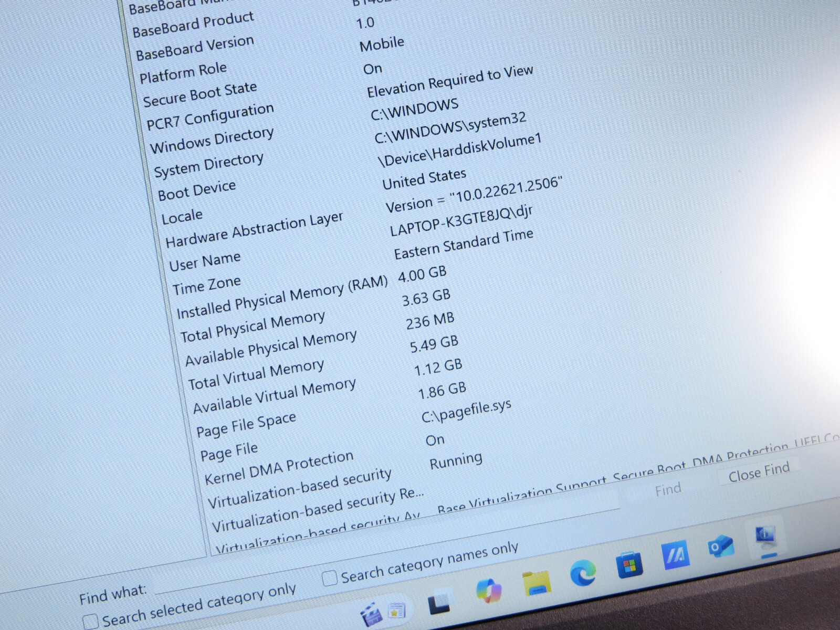840x630 pixels.
Task: Open Microsoft Store from the taskbar
Action: point(629,565)
